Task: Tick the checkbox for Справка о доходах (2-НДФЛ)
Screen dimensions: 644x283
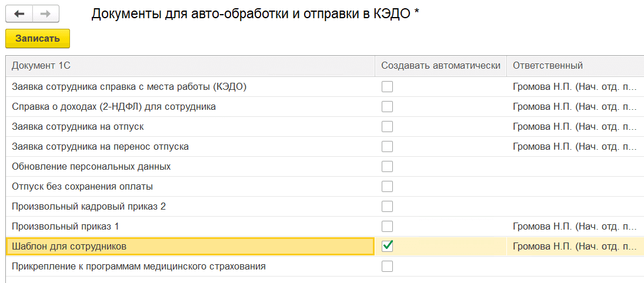Action: pyautogui.click(x=388, y=107)
